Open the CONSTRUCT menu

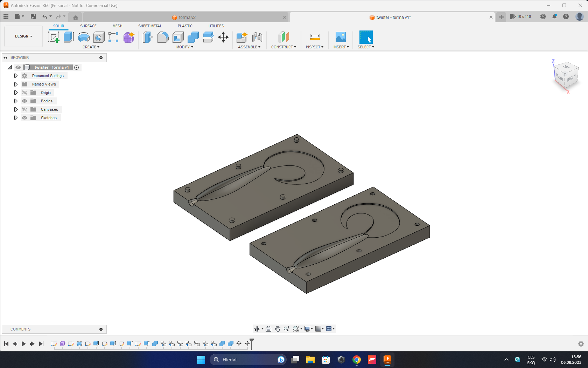(x=283, y=47)
